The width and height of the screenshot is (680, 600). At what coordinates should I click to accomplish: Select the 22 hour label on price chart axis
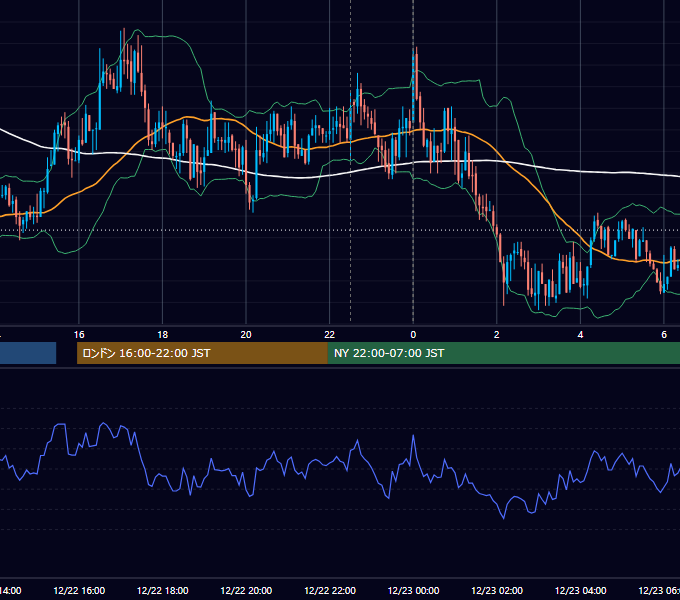tap(330, 335)
